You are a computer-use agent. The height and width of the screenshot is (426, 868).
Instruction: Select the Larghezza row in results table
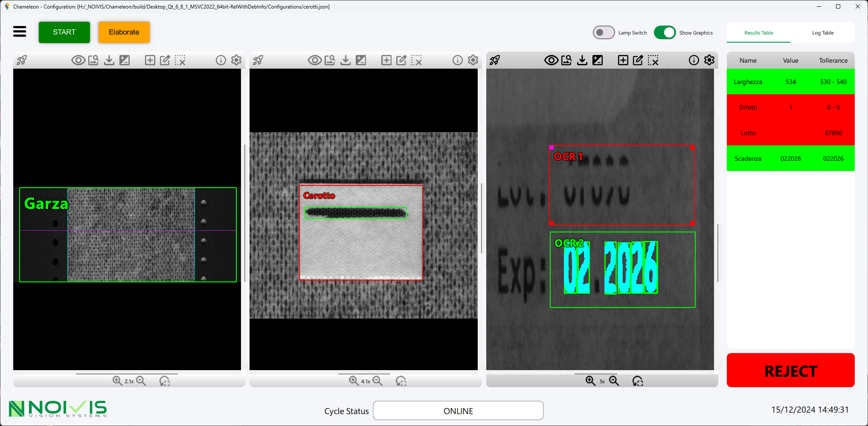[791, 82]
